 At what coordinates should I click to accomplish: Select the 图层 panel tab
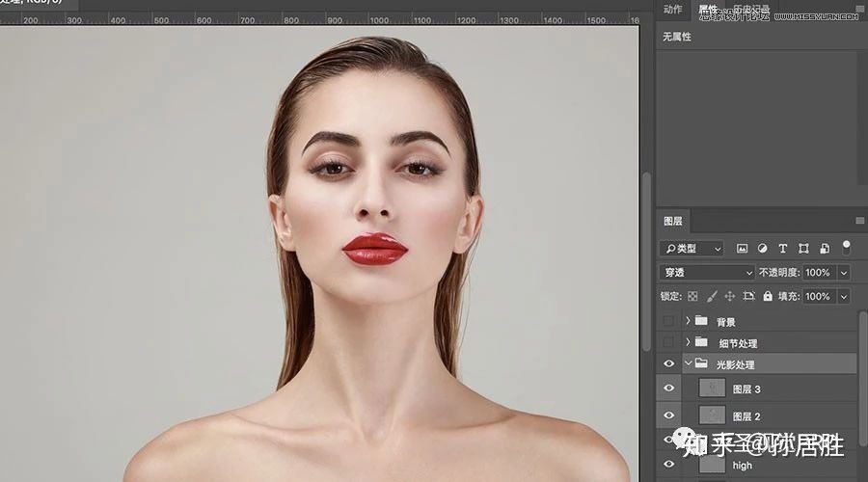coord(673,221)
